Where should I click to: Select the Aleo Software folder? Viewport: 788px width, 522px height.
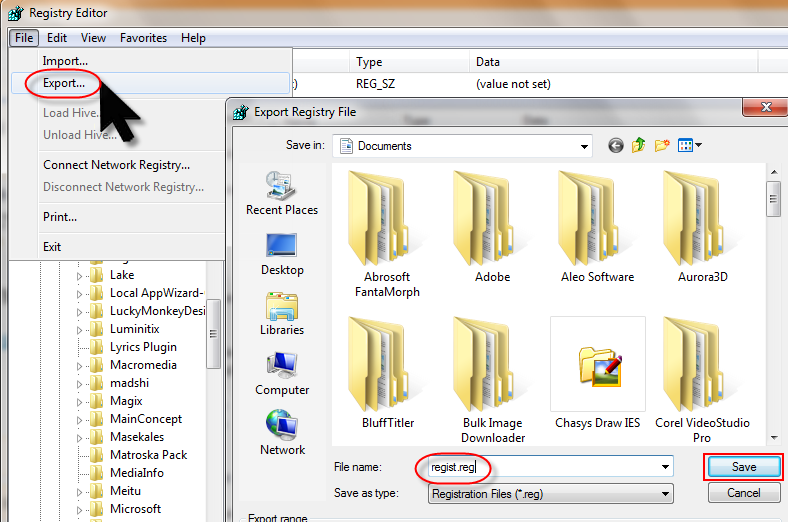click(597, 228)
